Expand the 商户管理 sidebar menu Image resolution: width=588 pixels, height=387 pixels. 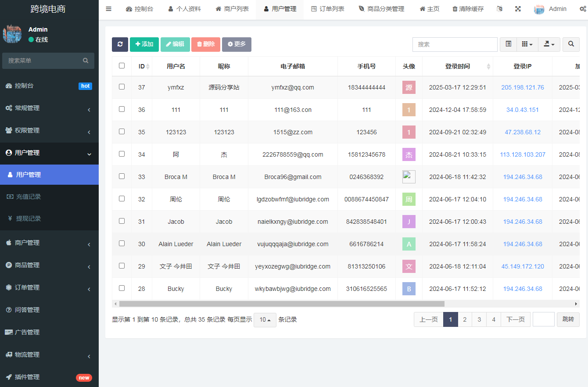[x=48, y=243]
